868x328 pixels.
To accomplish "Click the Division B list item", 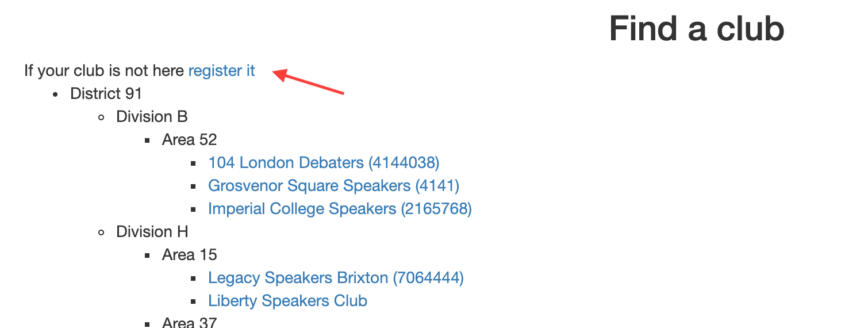I will click(152, 116).
